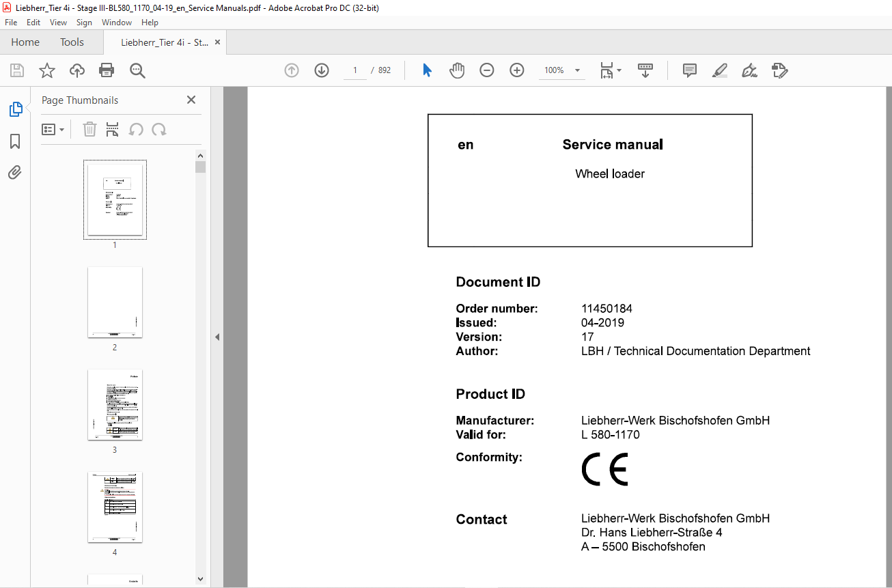Print the document

click(107, 70)
